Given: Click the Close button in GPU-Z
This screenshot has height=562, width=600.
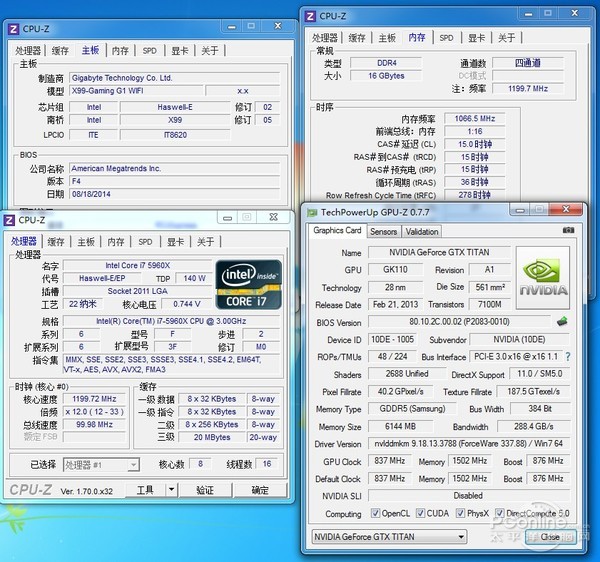Looking at the screenshot, I should point(550,537).
